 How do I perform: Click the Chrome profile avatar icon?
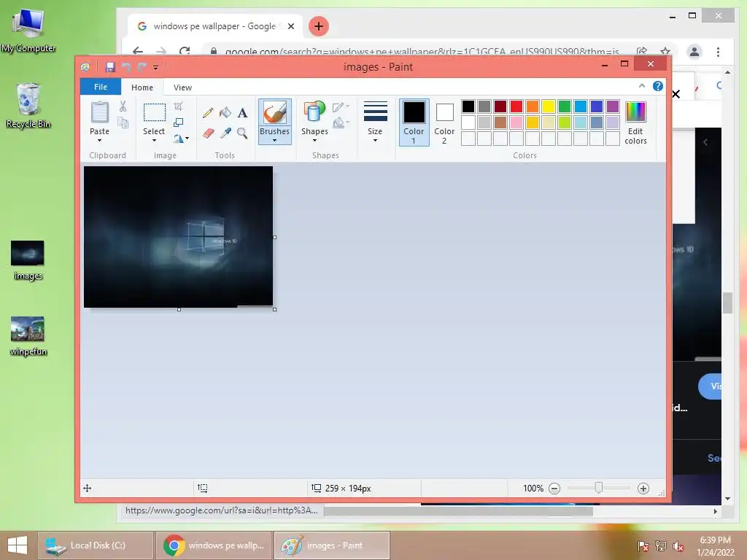[x=694, y=52]
